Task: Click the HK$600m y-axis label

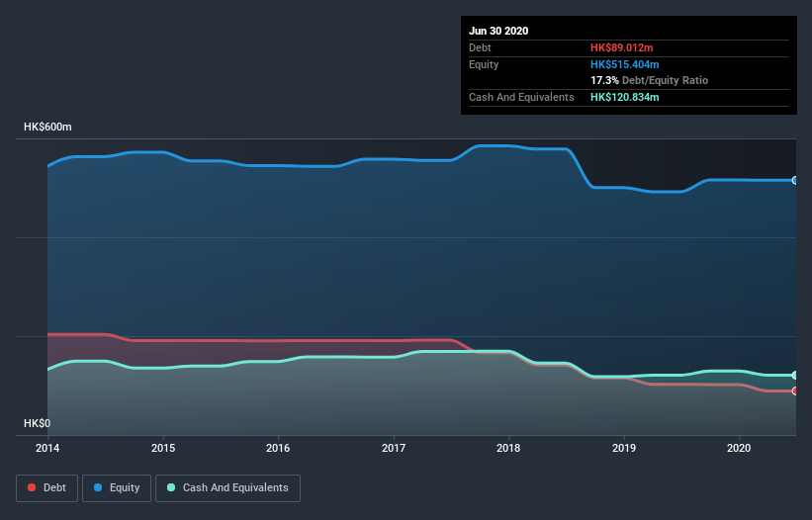Action: tap(47, 127)
